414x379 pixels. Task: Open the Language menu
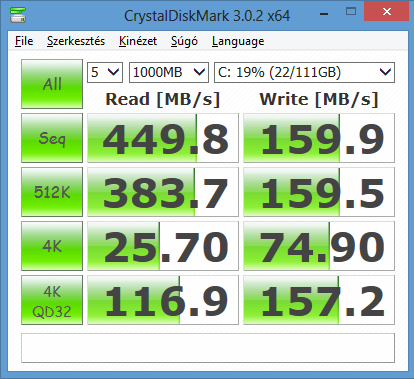pyautogui.click(x=238, y=41)
